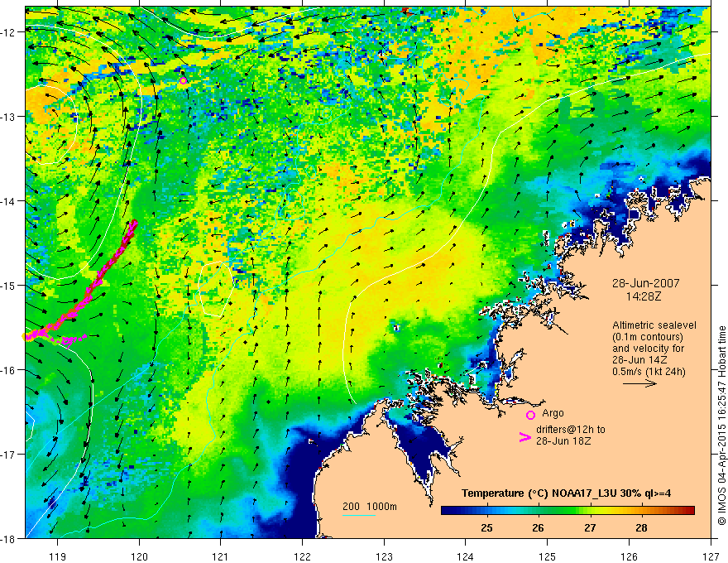Click the magenta Argo circle in the legend

pyautogui.click(x=530, y=415)
